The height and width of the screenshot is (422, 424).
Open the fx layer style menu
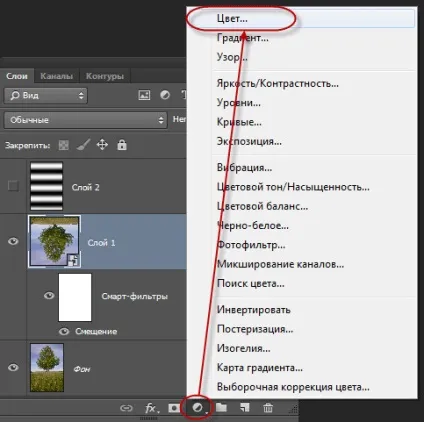152,408
